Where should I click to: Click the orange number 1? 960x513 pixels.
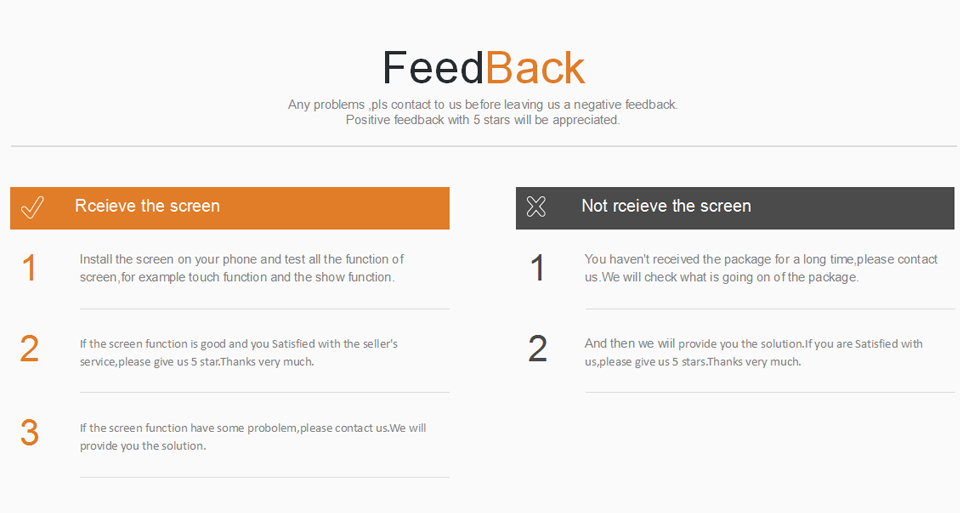click(x=29, y=268)
